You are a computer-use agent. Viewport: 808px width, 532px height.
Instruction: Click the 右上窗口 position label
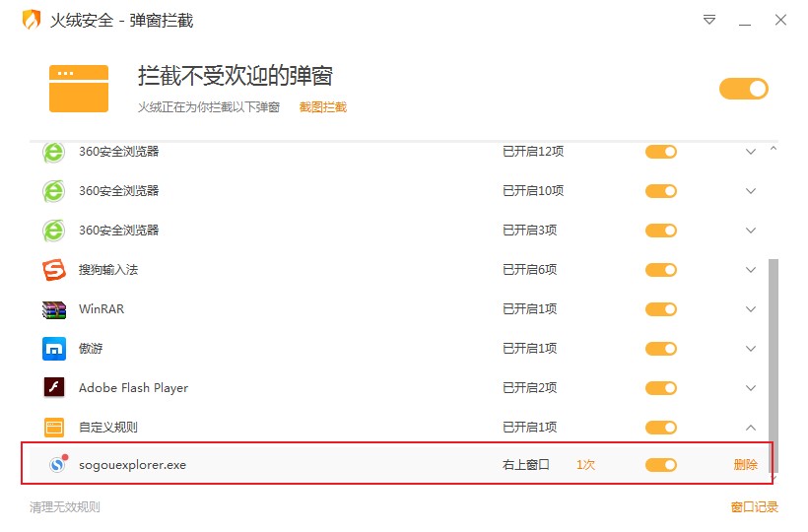[525, 465]
